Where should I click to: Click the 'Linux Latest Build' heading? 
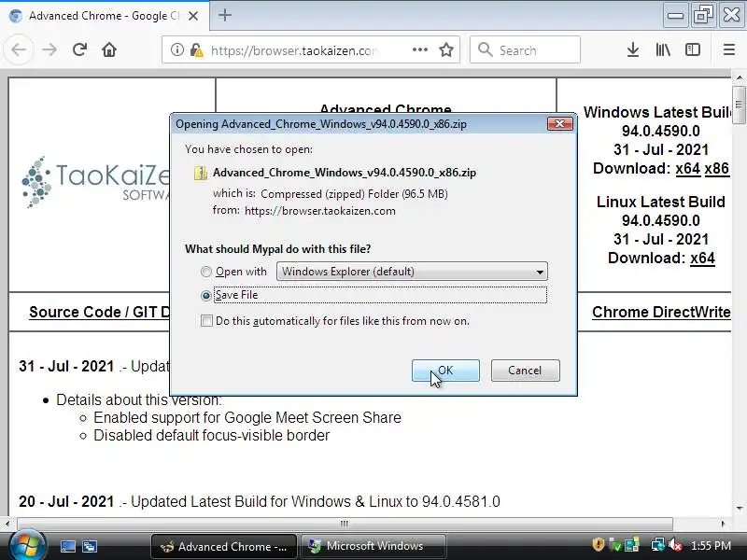point(661,202)
